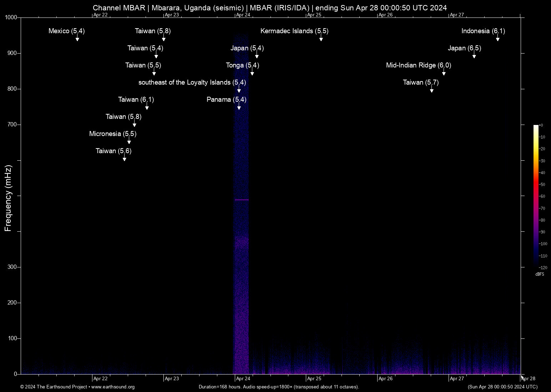
Task: Click the purple horizontal line in Apr 24 band
Action: [x=242, y=200]
